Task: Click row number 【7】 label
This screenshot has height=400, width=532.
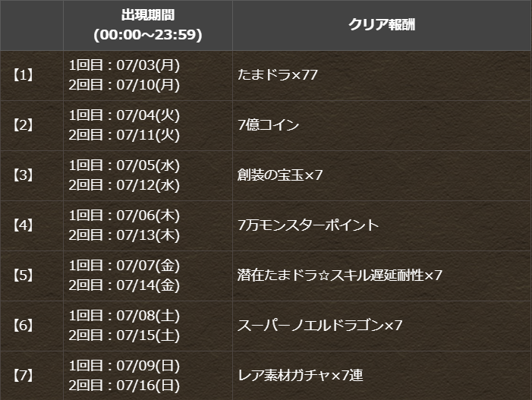Action: tap(23, 376)
